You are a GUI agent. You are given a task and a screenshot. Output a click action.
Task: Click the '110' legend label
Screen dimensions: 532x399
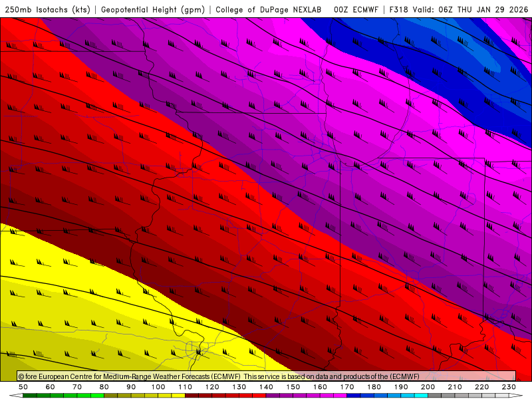point(186,387)
